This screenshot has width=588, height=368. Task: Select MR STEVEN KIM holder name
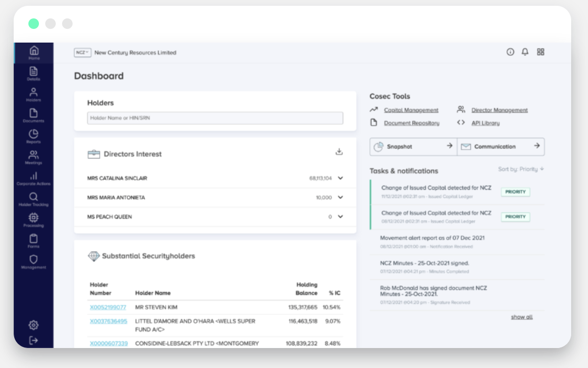coord(156,308)
